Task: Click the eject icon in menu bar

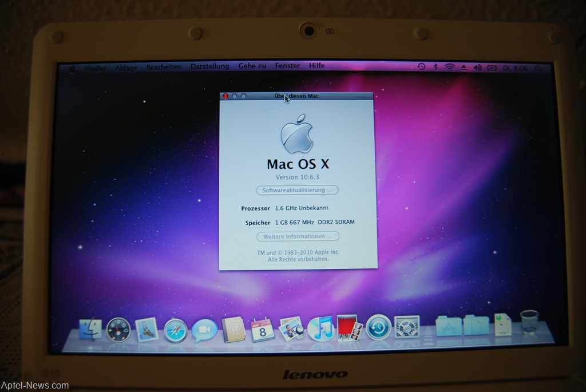Action: click(464, 68)
